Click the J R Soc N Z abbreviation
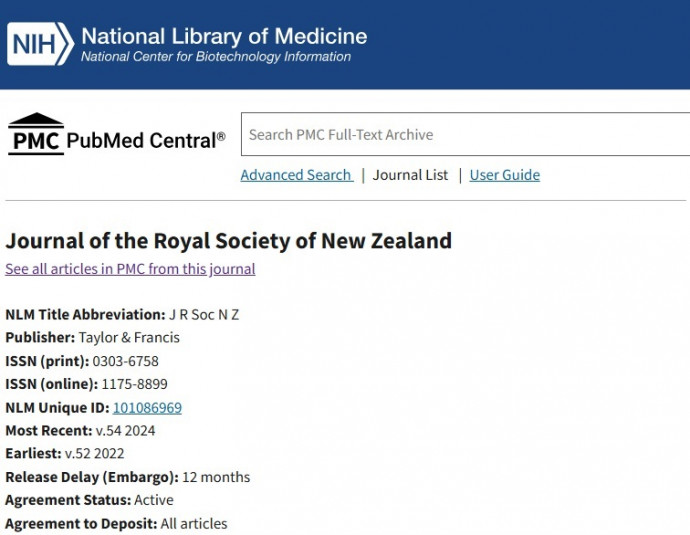690x535 pixels. click(204, 315)
